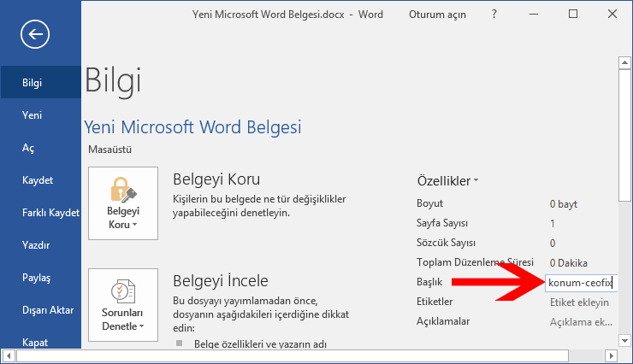Viewport: 633px width, 364px height.
Task: Open the Bilgi tab in sidebar
Action: tap(40, 83)
